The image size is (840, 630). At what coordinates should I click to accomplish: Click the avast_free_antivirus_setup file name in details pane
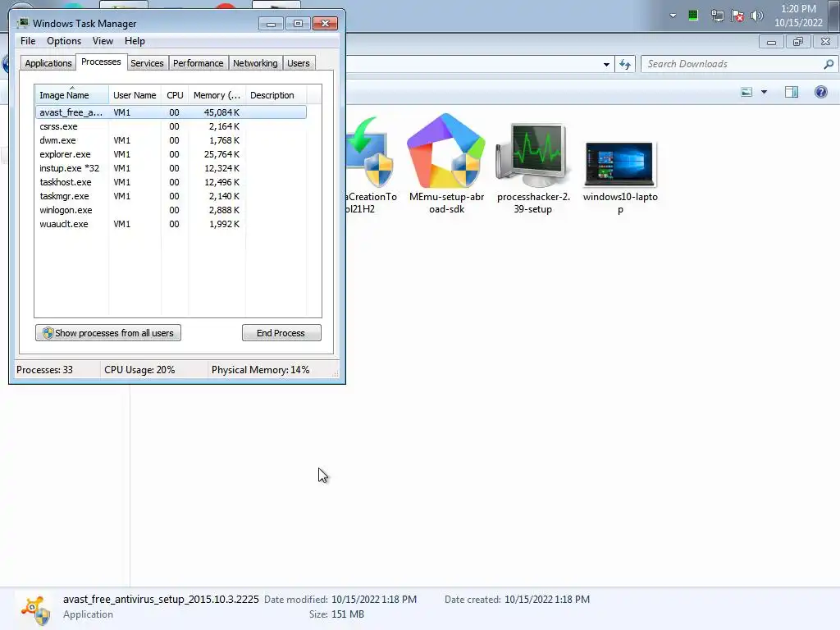click(161, 600)
